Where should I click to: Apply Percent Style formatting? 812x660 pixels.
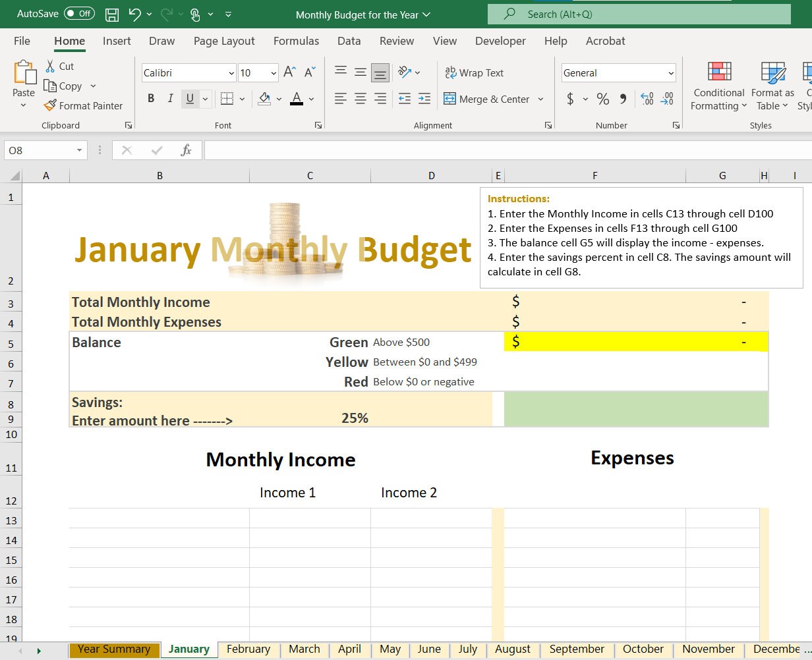tap(602, 99)
